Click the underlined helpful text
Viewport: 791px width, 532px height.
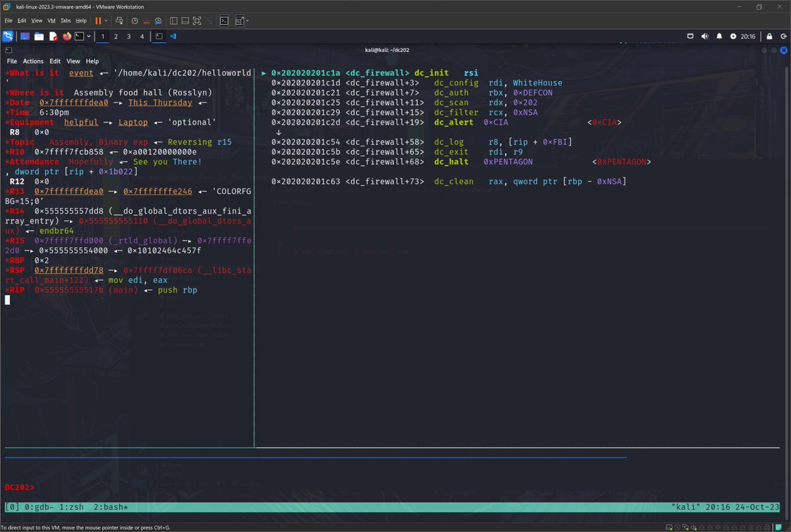(x=81, y=123)
